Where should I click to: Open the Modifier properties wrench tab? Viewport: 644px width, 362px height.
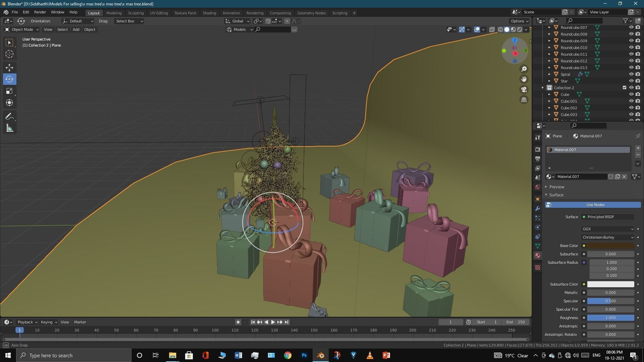point(538,208)
